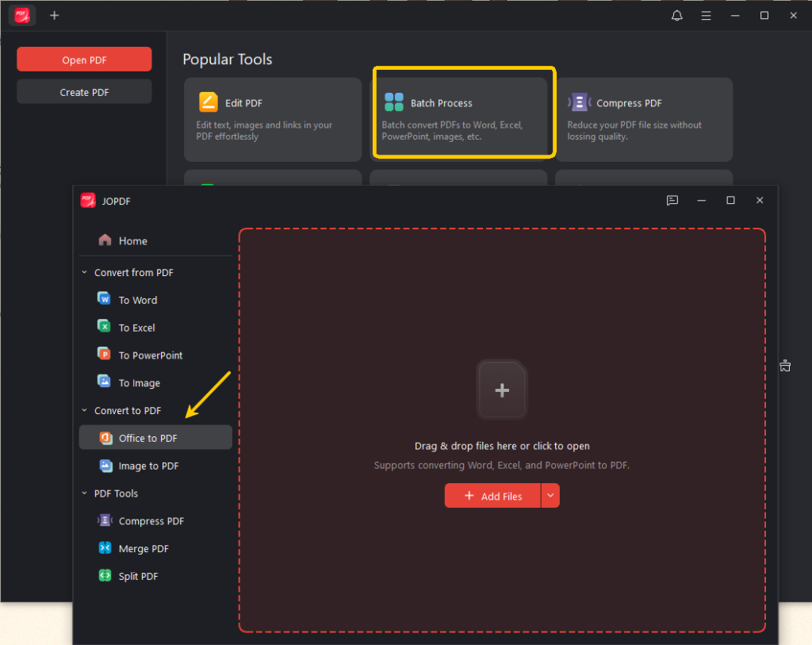This screenshot has height=645, width=812.
Task: Click the large plus file drop box
Action: (x=502, y=390)
